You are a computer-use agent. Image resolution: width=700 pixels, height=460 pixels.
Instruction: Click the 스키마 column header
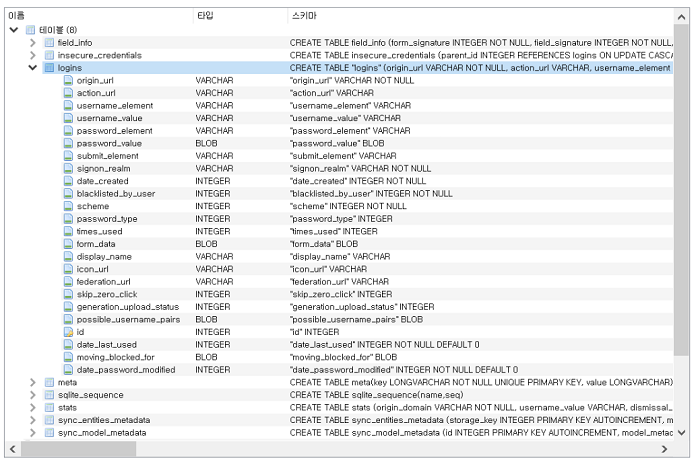[x=304, y=16]
